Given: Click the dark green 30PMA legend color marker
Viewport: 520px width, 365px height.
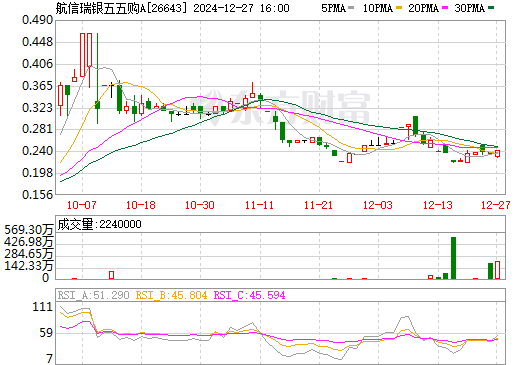Looking at the screenshot, I should 491,8.
